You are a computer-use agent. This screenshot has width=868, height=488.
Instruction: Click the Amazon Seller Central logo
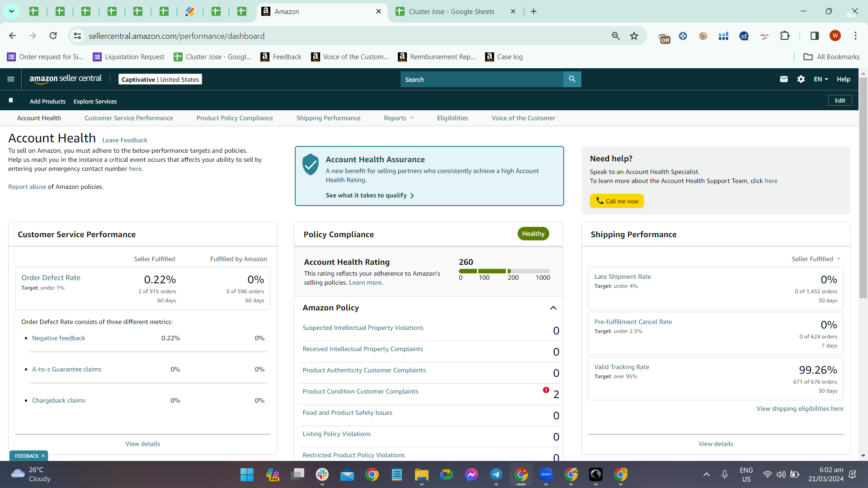tap(66, 79)
